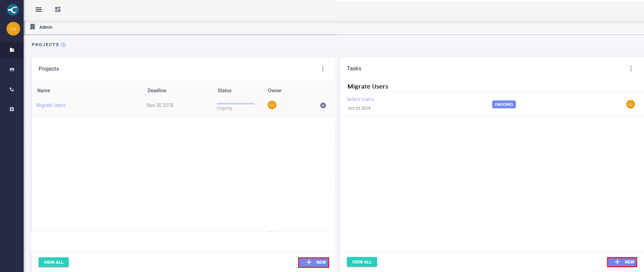644x272 pixels.
Task: Click the app logo in the sidebar
Action: [13, 10]
